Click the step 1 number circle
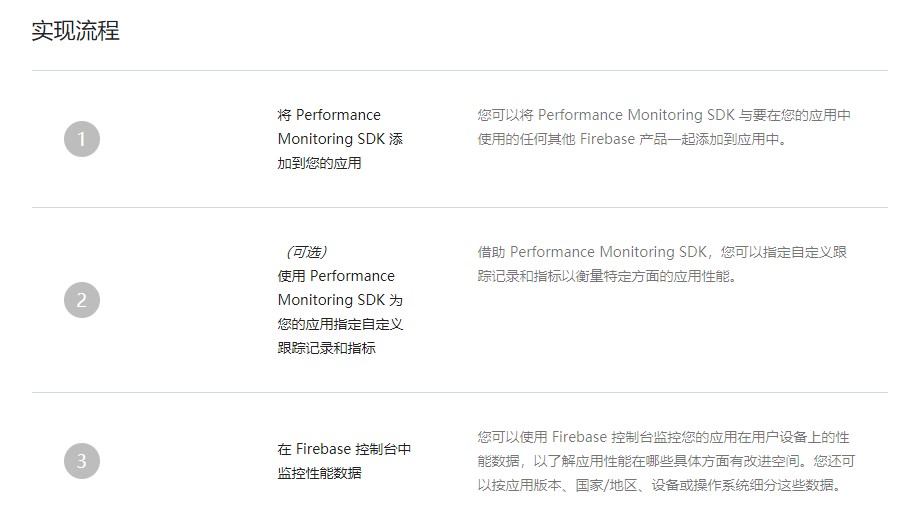The image size is (898, 528). click(x=82, y=139)
